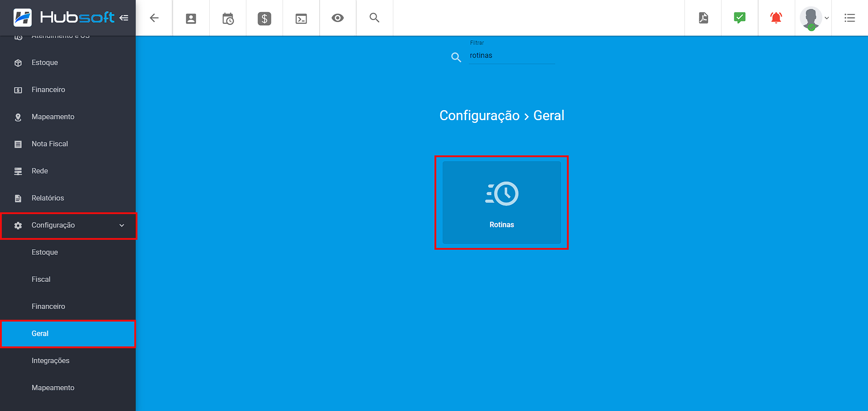Select Estoque under Configuração

pos(45,252)
